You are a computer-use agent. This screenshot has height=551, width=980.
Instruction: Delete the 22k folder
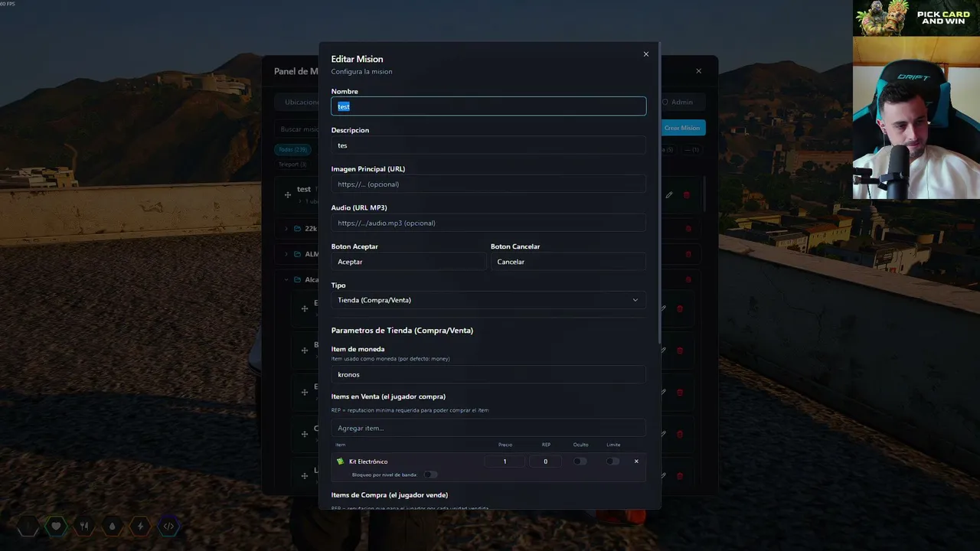click(688, 228)
